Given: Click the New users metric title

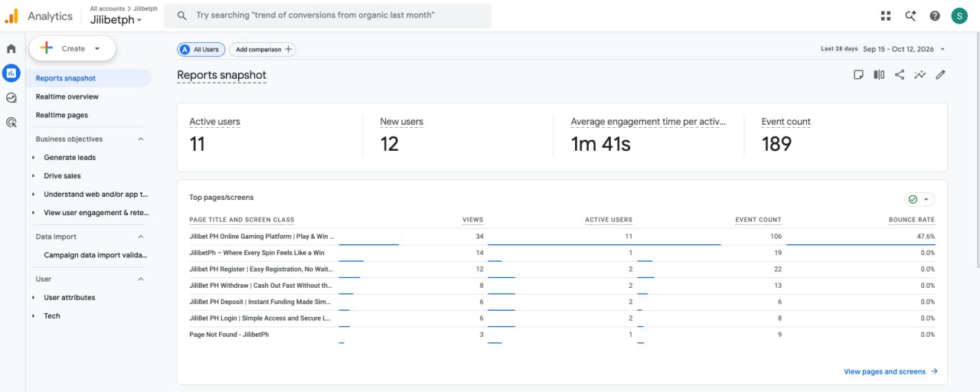Looking at the screenshot, I should tap(401, 122).
